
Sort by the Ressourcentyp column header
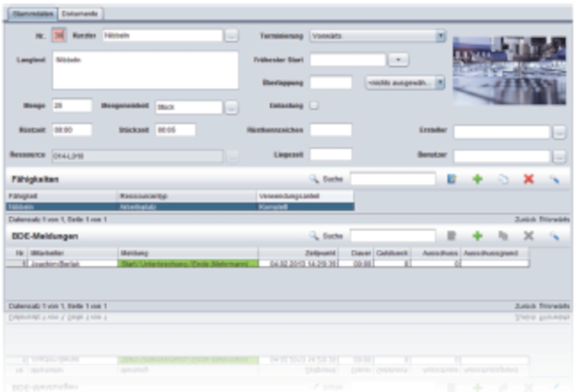tap(187, 196)
